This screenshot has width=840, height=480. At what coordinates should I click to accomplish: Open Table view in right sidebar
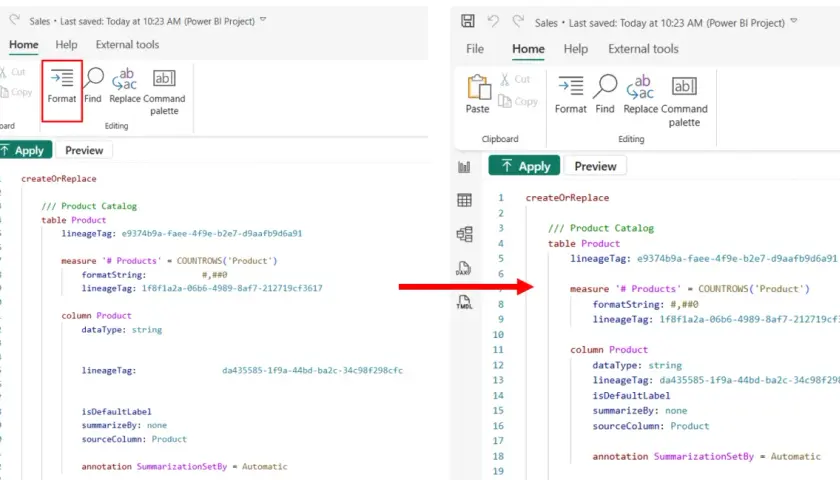464,200
